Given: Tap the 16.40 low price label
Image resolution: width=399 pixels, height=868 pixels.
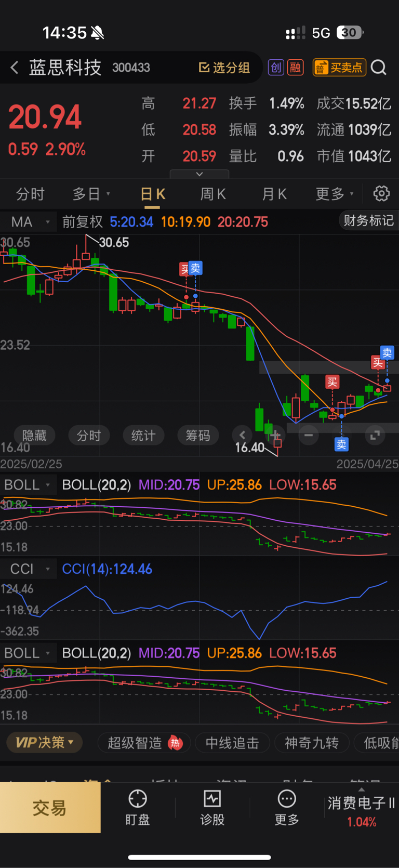Looking at the screenshot, I should point(249,448).
